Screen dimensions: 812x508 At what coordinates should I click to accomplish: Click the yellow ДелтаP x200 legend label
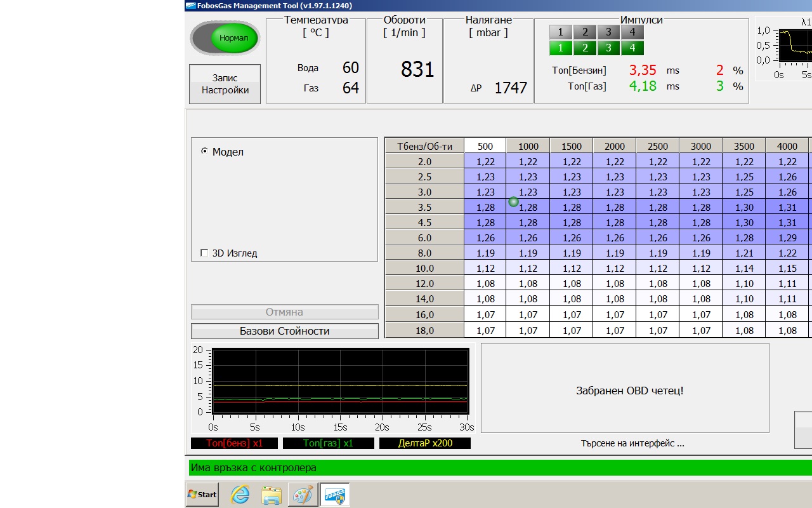(425, 443)
